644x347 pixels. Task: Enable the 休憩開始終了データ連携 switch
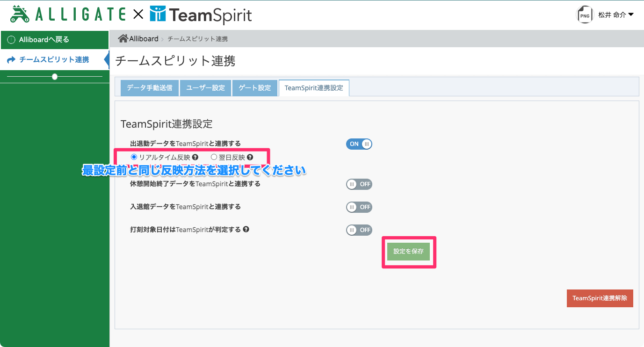click(359, 184)
